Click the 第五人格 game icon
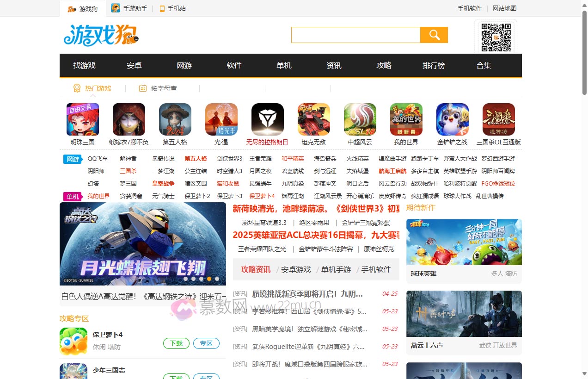Viewport: 588px width, 379px height. tap(175, 119)
